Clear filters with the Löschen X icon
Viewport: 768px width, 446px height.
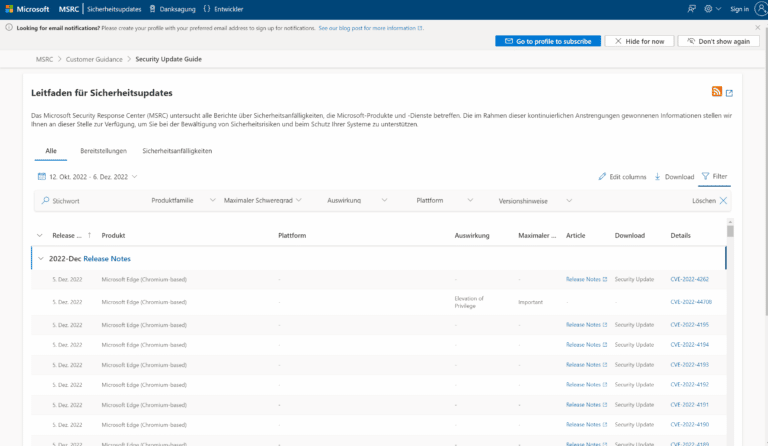click(723, 200)
